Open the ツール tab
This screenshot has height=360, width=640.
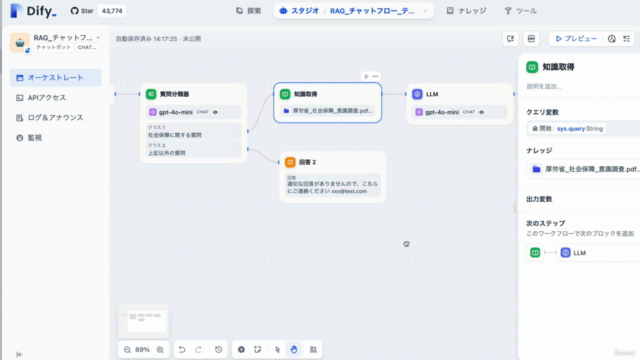pos(520,11)
